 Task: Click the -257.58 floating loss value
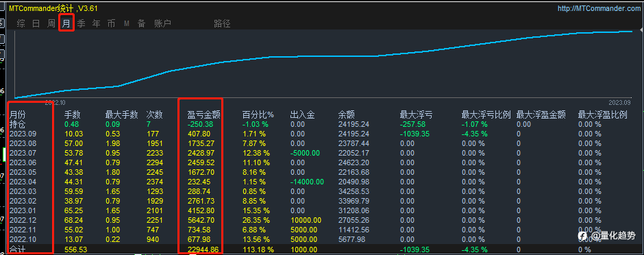coord(412,124)
